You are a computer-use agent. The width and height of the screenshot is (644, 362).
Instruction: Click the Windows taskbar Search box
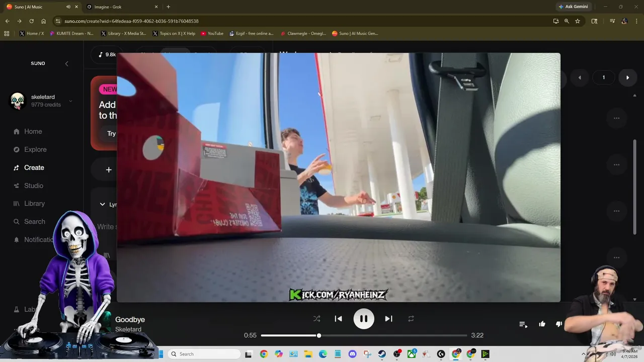204,354
